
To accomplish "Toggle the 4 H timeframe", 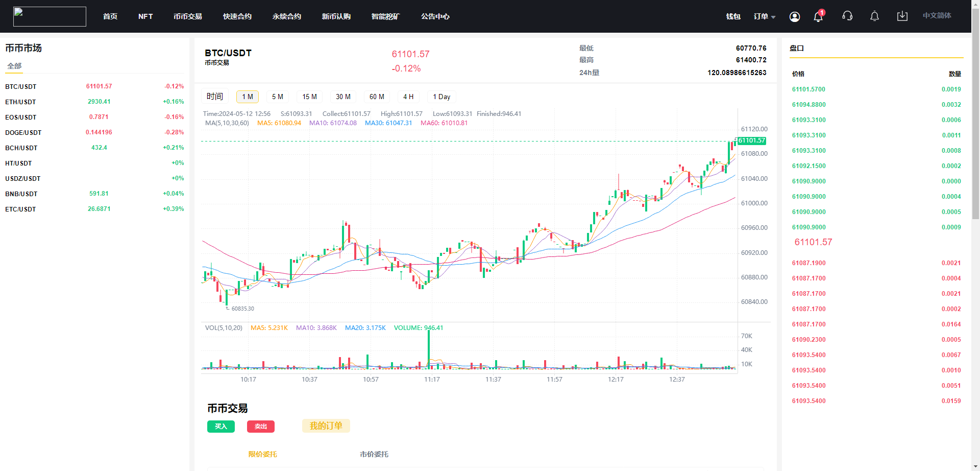I will click(408, 97).
